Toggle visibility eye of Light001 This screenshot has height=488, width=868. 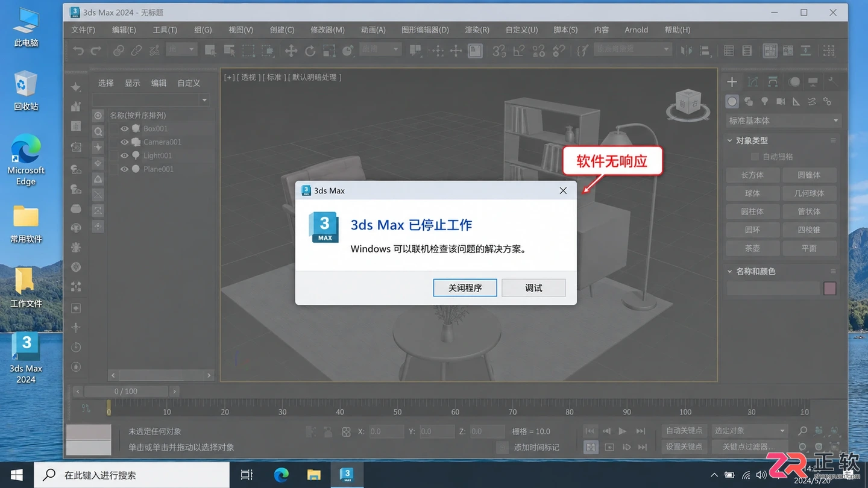click(125, 155)
